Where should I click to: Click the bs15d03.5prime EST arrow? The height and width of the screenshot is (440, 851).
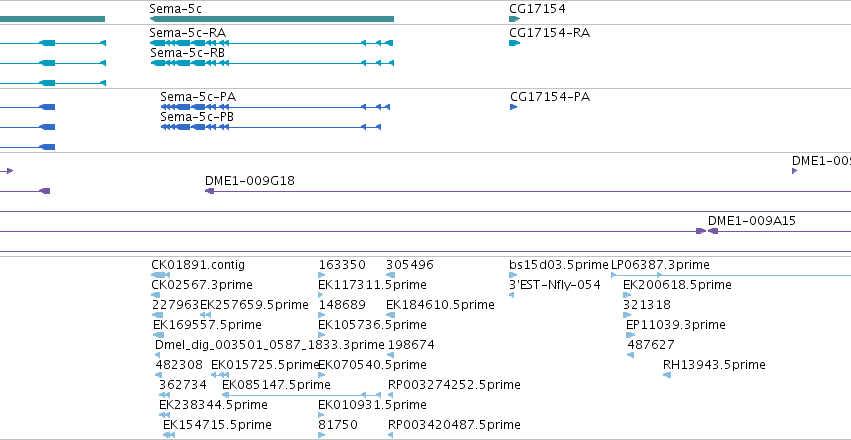[x=513, y=275]
